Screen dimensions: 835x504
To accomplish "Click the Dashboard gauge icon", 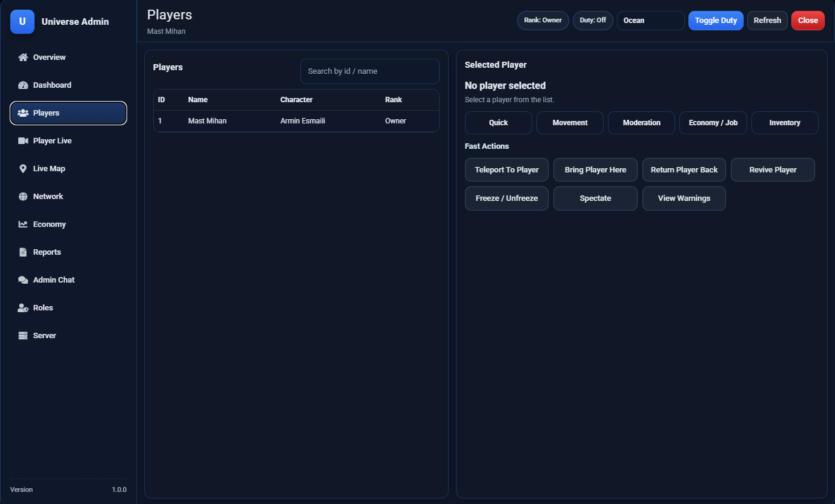I will coord(23,85).
